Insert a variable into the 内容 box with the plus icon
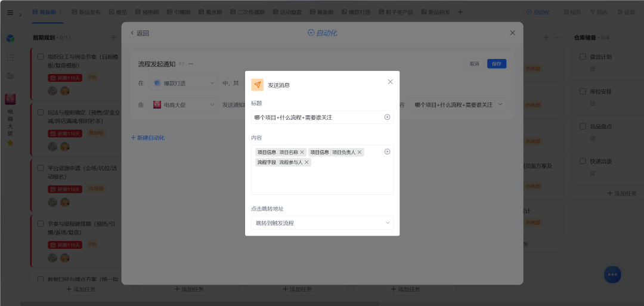Screen dimensions: 644x306 [x=387, y=152]
